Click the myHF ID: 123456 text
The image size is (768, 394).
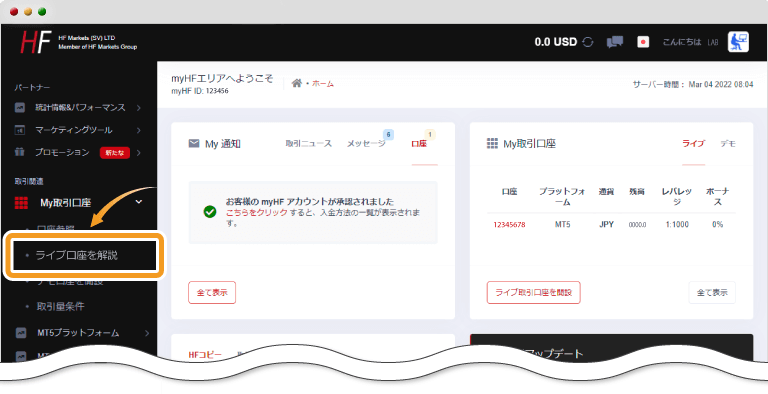tap(200, 91)
